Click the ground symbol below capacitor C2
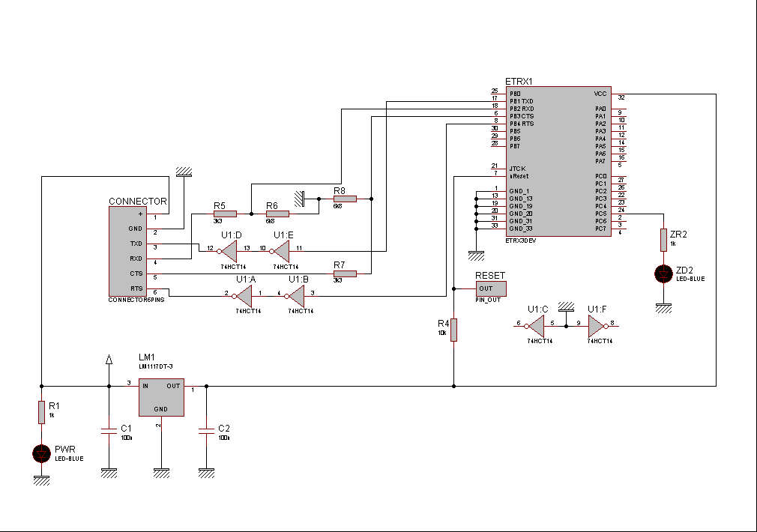The image size is (757, 532). point(206,473)
